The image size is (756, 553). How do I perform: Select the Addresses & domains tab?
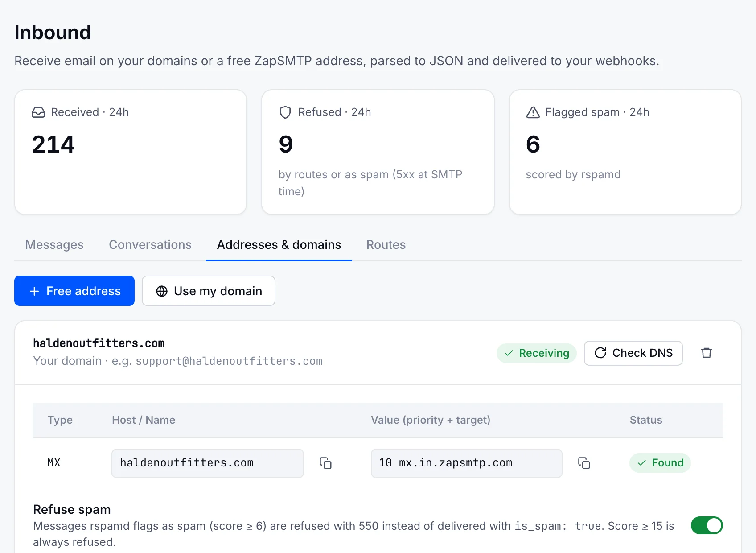click(279, 244)
